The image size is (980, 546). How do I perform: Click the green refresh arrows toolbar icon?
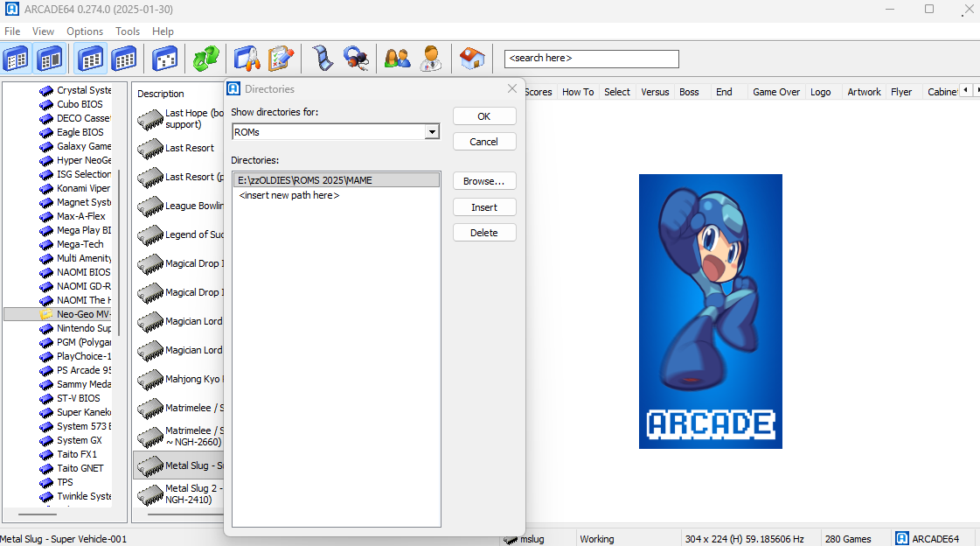(x=205, y=59)
